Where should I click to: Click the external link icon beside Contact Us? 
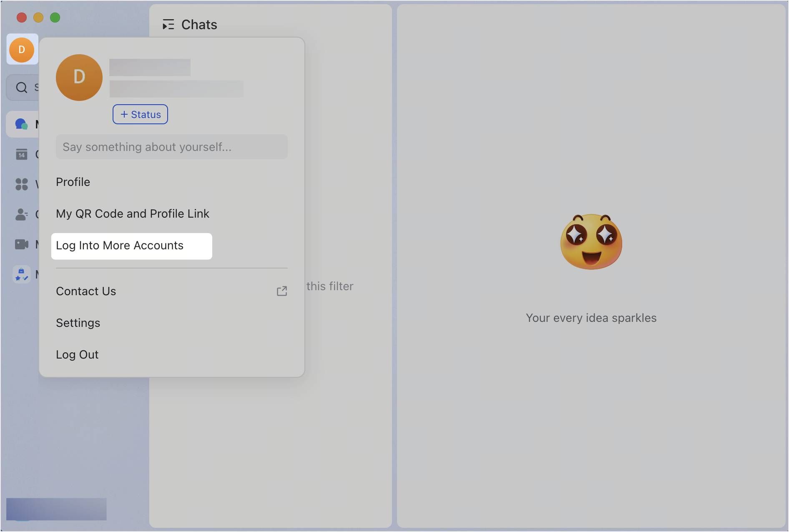point(282,291)
